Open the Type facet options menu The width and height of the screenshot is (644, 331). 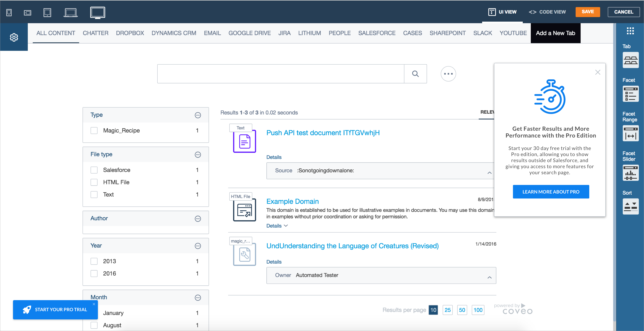[198, 115]
